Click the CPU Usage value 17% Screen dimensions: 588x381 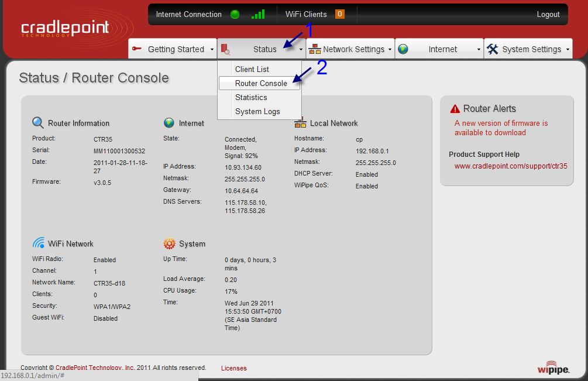tap(231, 291)
